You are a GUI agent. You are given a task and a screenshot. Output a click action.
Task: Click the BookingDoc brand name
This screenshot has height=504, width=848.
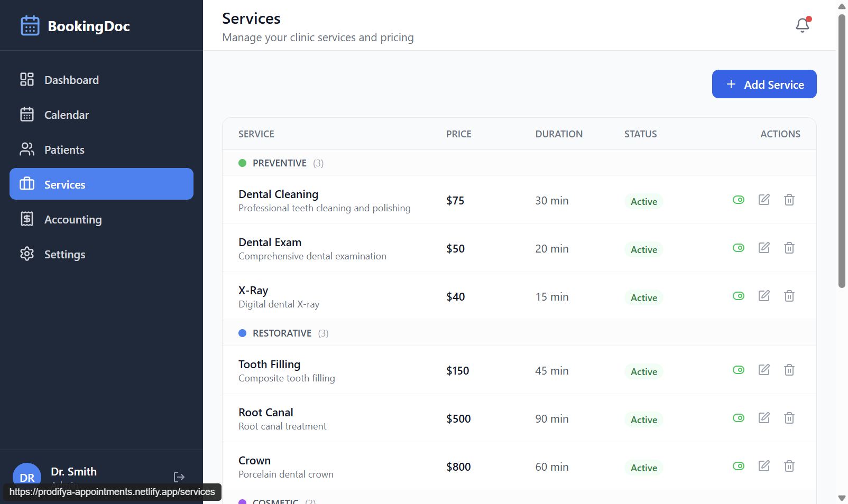tap(89, 26)
